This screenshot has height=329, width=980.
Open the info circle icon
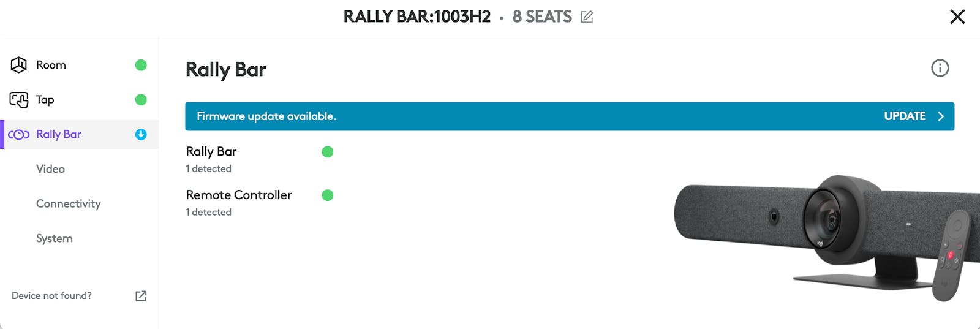(940, 68)
